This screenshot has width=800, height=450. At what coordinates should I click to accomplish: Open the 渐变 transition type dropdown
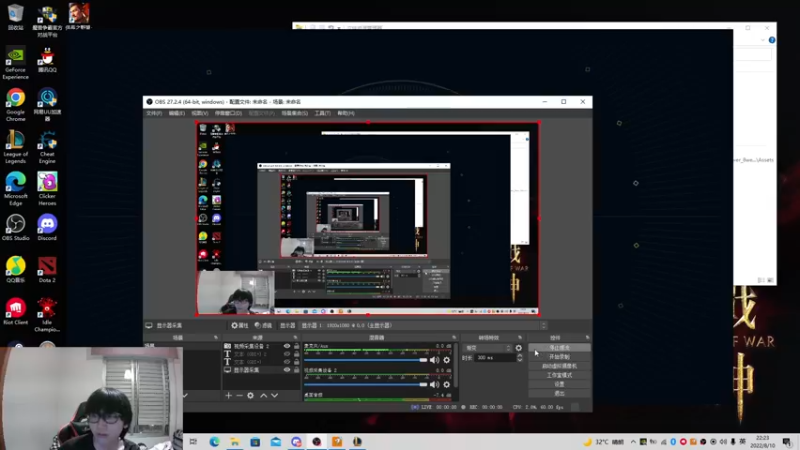coord(487,348)
